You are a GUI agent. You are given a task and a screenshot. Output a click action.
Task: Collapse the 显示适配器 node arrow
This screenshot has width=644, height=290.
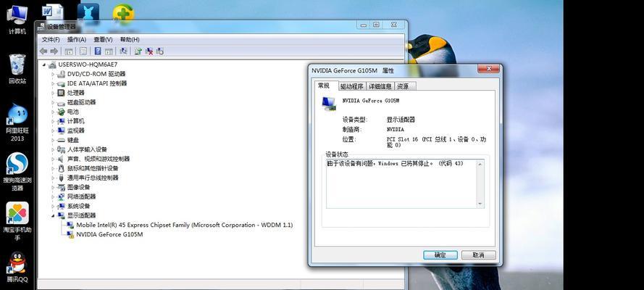(53, 215)
